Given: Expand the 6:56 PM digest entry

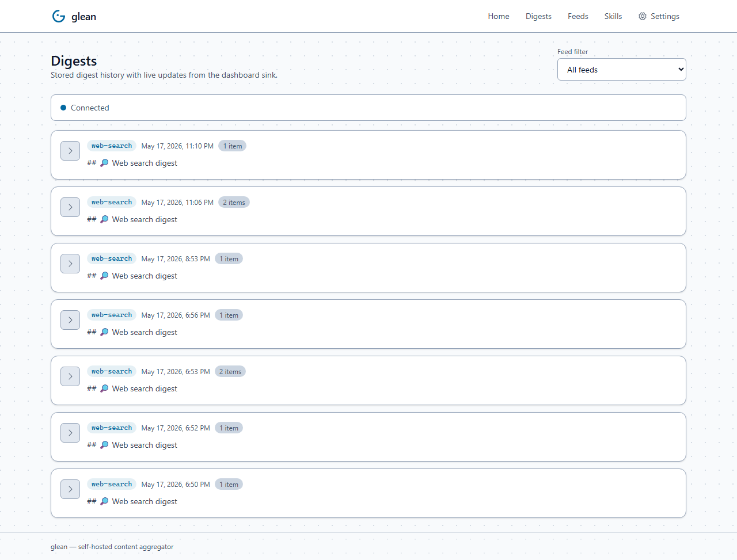Looking at the screenshot, I should pyautogui.click(x=70, y=320).
